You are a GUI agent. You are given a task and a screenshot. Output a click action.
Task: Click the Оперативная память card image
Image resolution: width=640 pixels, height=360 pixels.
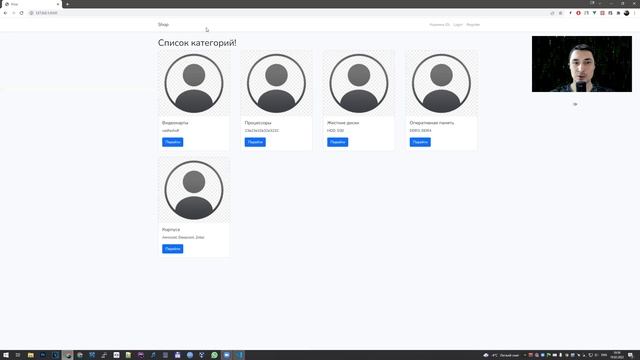441,84
